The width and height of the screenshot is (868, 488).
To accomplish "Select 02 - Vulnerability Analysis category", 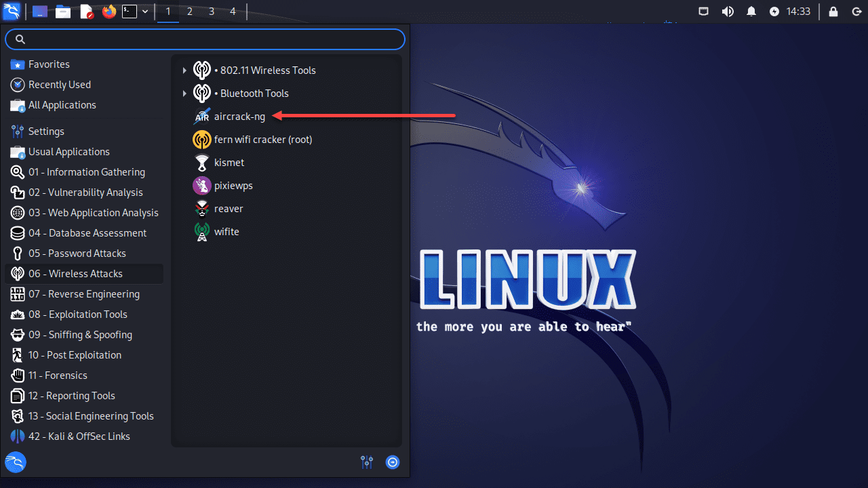I will pyautogui.click(x=84, y=192).
